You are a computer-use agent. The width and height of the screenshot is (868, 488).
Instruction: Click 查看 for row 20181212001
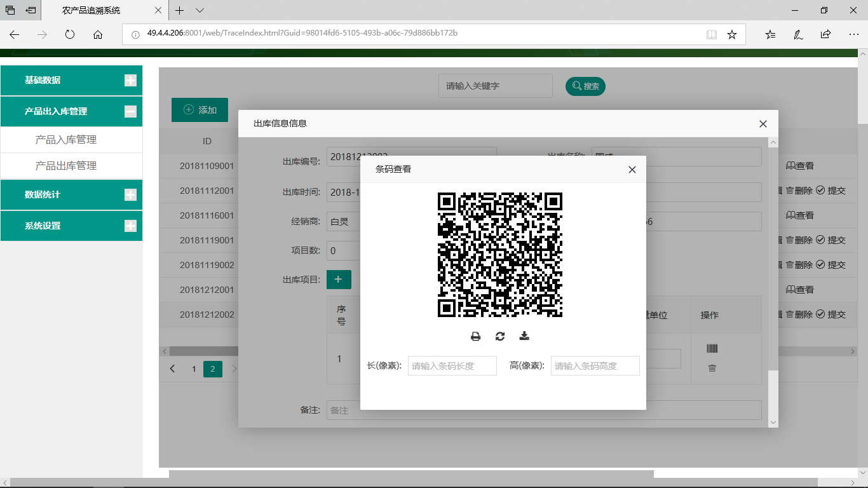800,290
